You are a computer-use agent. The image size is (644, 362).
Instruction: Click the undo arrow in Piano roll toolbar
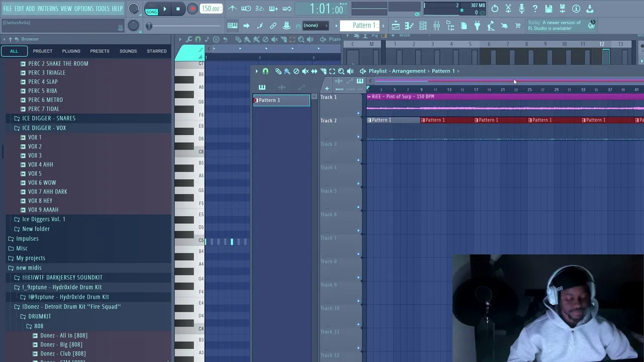225,39
